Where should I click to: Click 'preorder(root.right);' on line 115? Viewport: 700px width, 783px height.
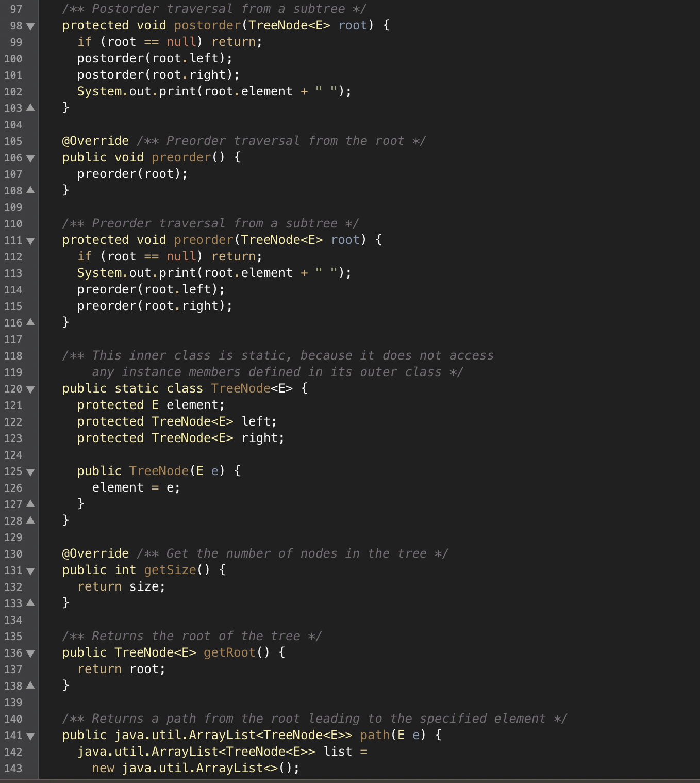tap(155, 306)
